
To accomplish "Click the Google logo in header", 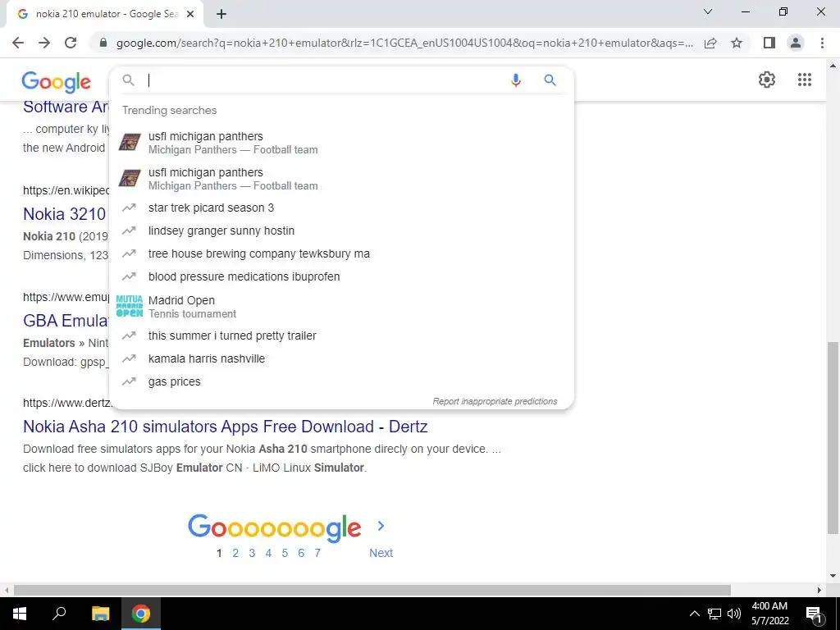I will 57,81.
